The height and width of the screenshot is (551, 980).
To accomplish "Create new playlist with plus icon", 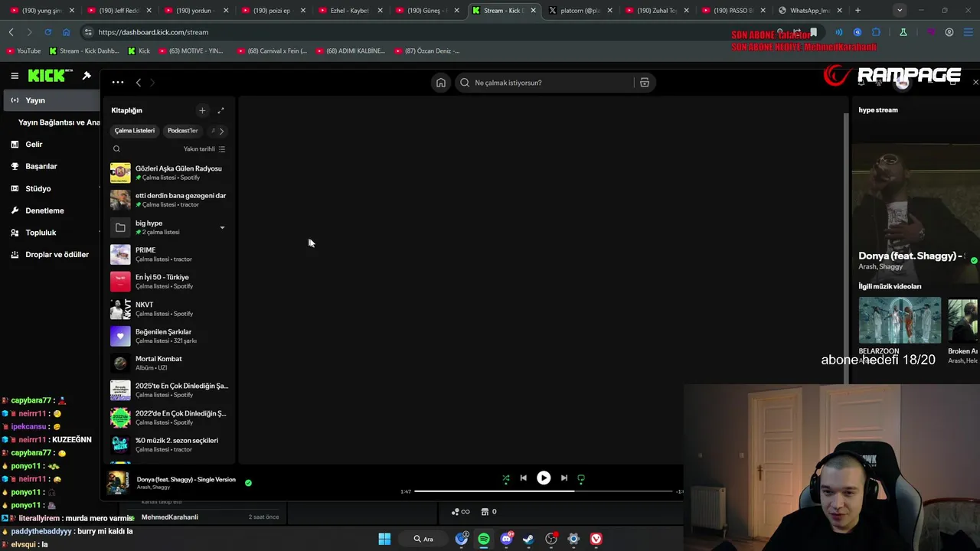I will [x=202, y=110].
